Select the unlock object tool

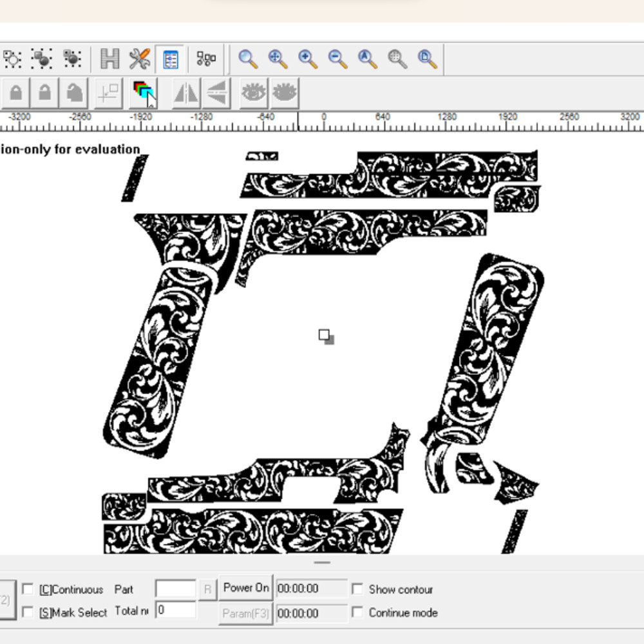44,92
